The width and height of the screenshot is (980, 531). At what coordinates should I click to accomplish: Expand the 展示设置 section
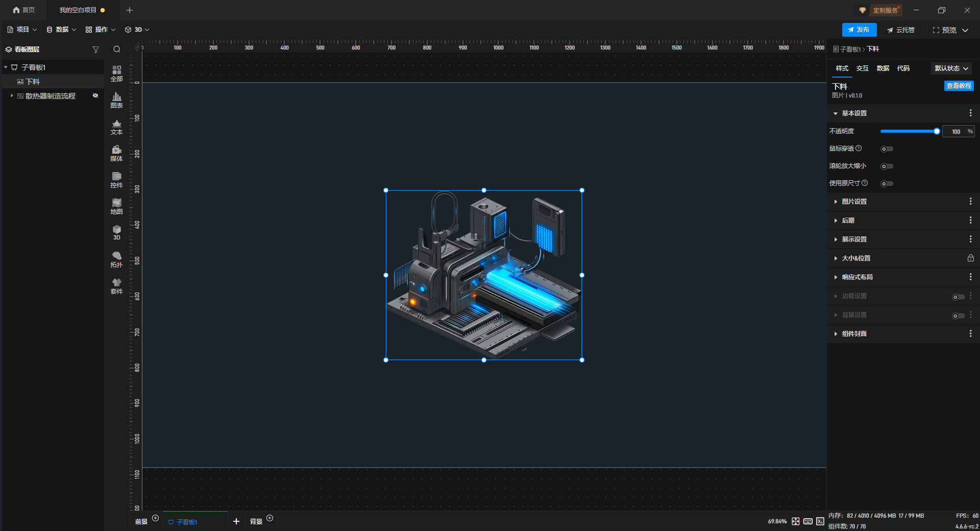(x=836, y=239)
